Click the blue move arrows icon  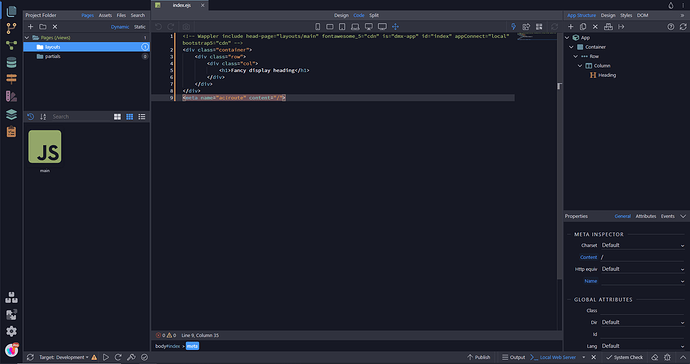tap(396, 27)
